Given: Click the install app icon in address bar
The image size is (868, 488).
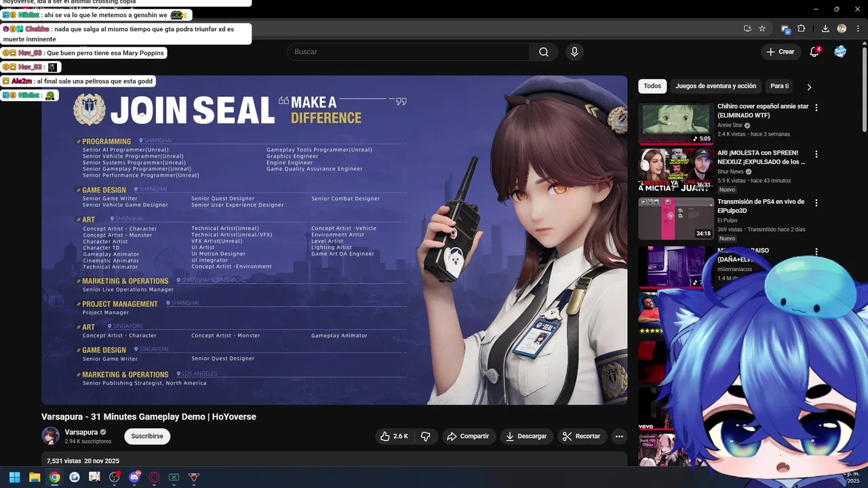Looking at the screenshot, I should point(747,28).
